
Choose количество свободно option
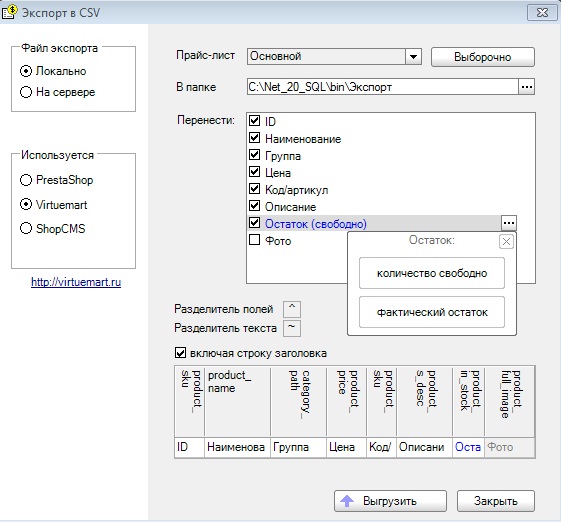coord(432,273)
